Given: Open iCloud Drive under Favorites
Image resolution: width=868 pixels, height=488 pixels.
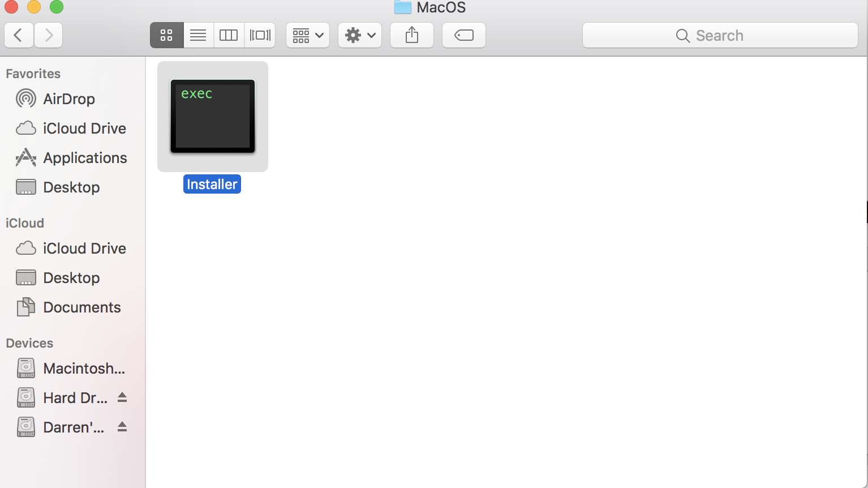Looking at the screenshot, I should 72,129.
